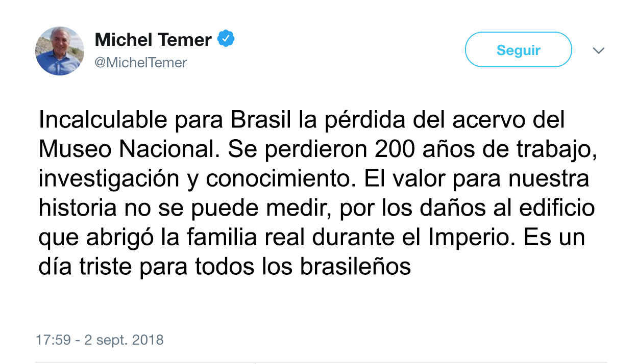This screenshot has height=364, width=637.
Task: Click the text 200 años
Action: (410, 149)
